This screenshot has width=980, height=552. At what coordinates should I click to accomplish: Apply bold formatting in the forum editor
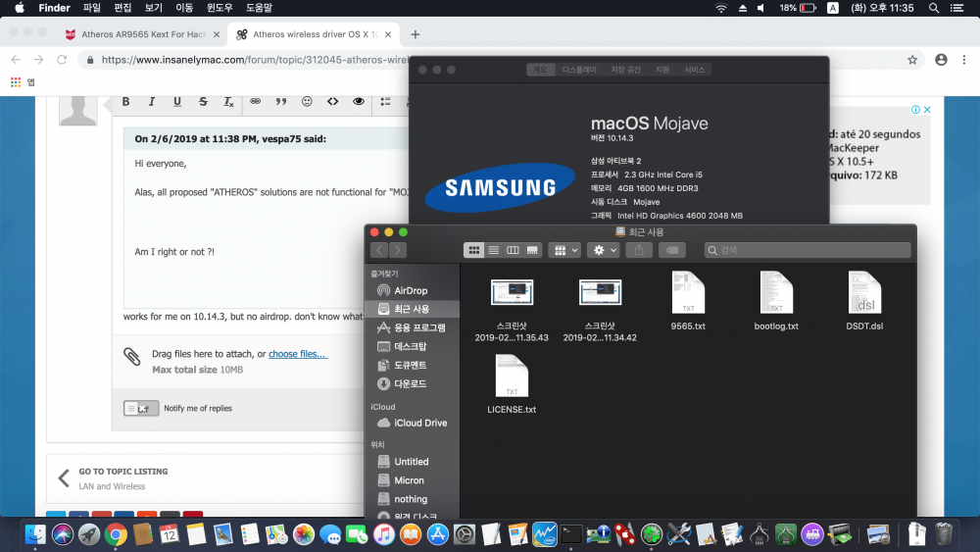[125, 101]
